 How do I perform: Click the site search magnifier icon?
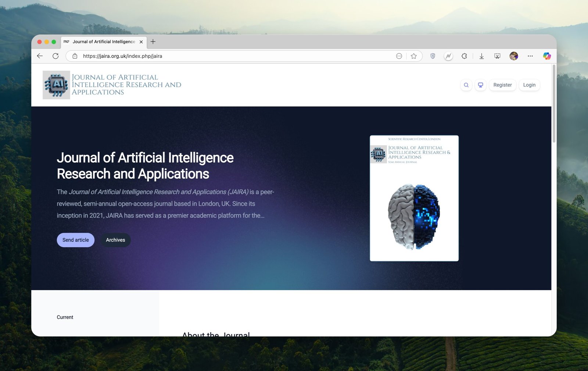pos(466,85)
